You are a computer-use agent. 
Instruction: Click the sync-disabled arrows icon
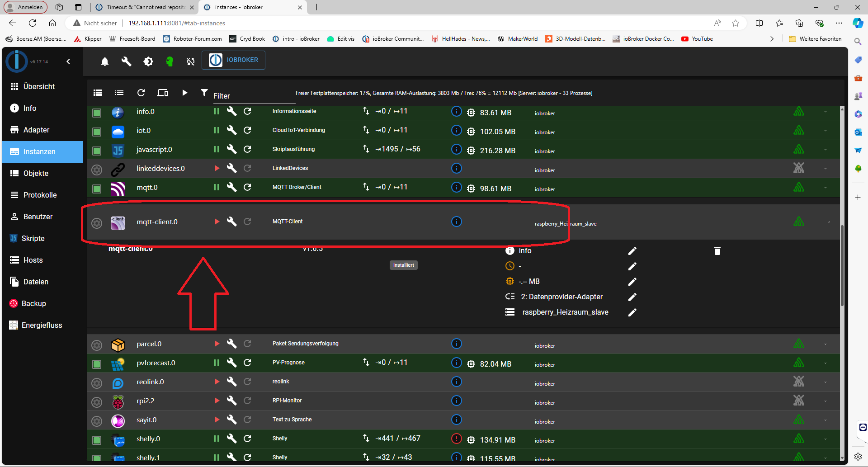tap(191, 61)
